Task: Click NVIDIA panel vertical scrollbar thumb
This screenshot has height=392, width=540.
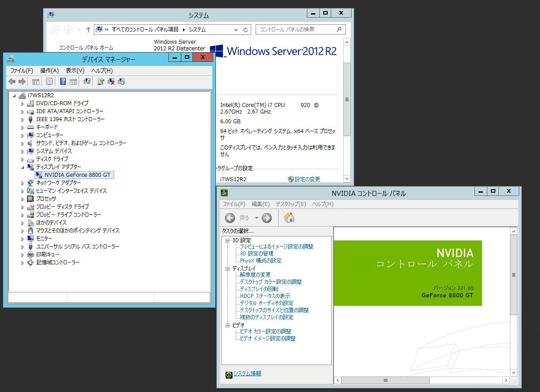Action: [513, 275]
